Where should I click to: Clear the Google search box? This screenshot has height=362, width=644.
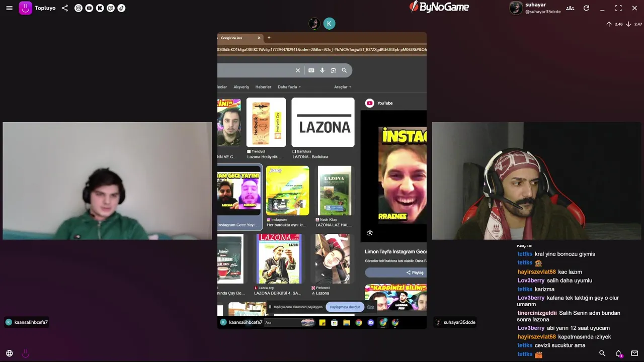pos(297,70)
